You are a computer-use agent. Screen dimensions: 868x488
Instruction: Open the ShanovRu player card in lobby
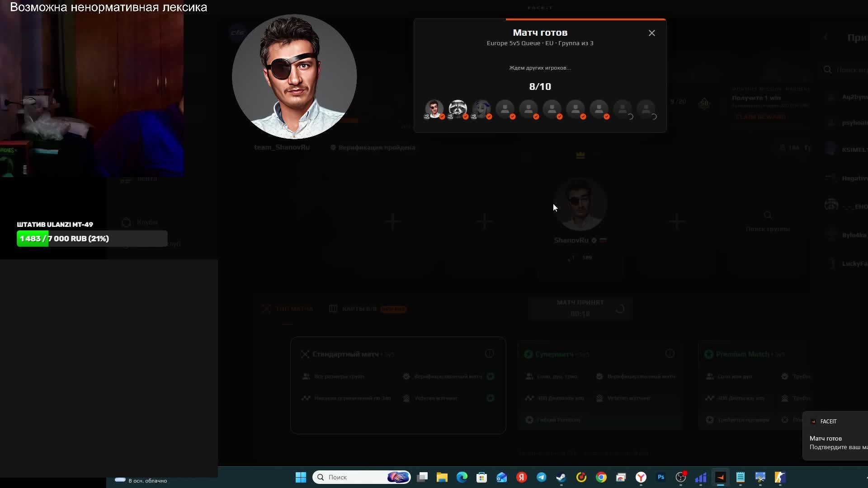pyautogui.click(x=580, y=221)
